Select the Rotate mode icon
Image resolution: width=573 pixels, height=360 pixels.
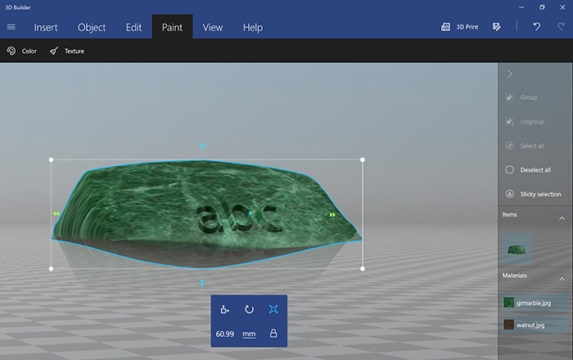(249, 310)
